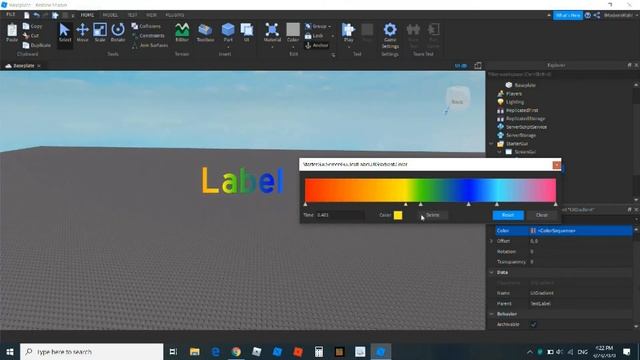The width and height of the screenshot is (640, 360).
Task: Select the last keypoint marker under pink
Action: pyautogui.click(x=556, y=204)
